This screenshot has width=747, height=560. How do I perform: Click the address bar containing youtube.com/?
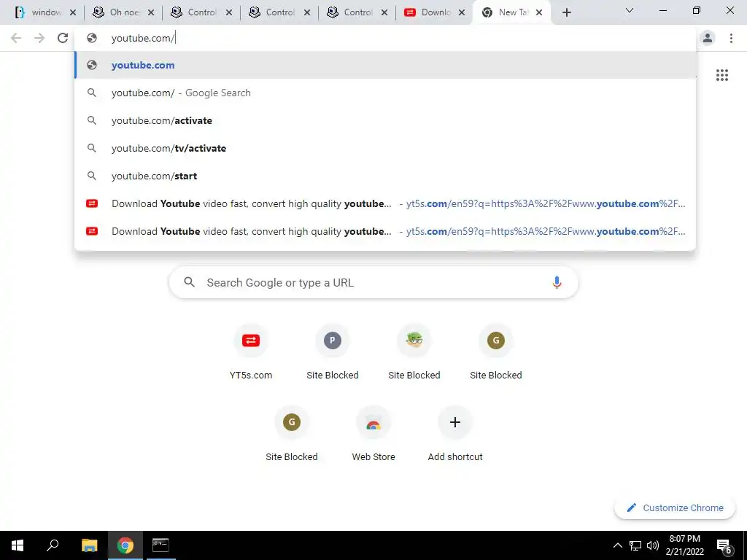(385, 38)
